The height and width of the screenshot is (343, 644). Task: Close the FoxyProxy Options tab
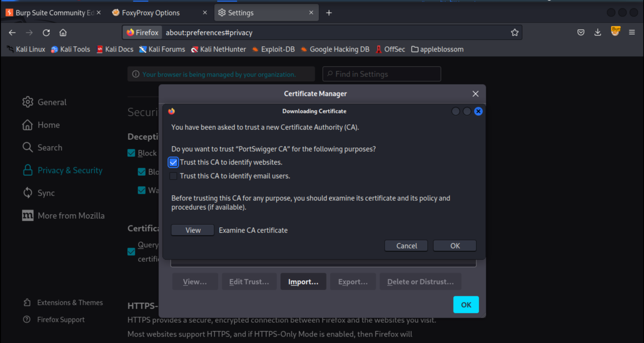(205, 13)
